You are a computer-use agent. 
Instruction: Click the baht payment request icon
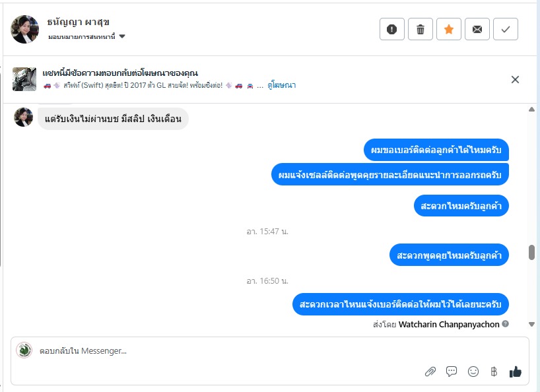pos(494,372)
